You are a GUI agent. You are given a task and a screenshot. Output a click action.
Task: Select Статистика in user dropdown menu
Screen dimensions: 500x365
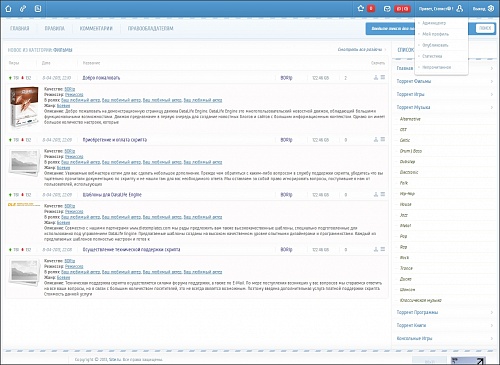432,56
